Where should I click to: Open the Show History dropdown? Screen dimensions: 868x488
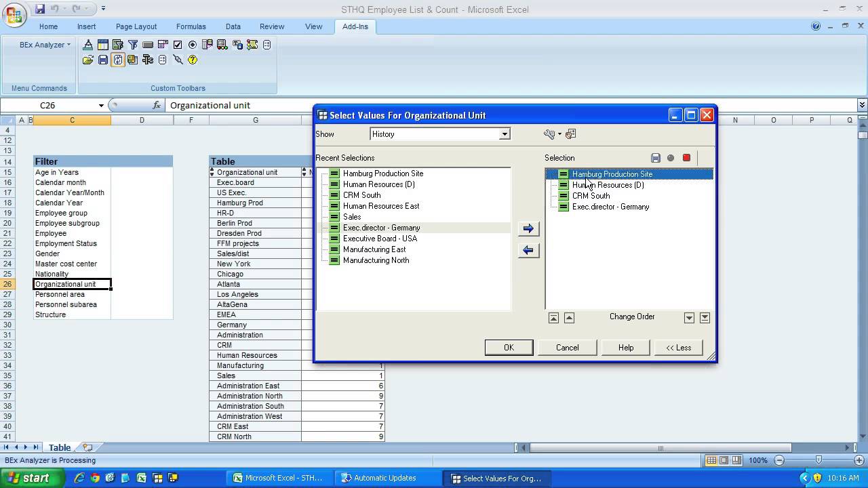tap(504, 134)
